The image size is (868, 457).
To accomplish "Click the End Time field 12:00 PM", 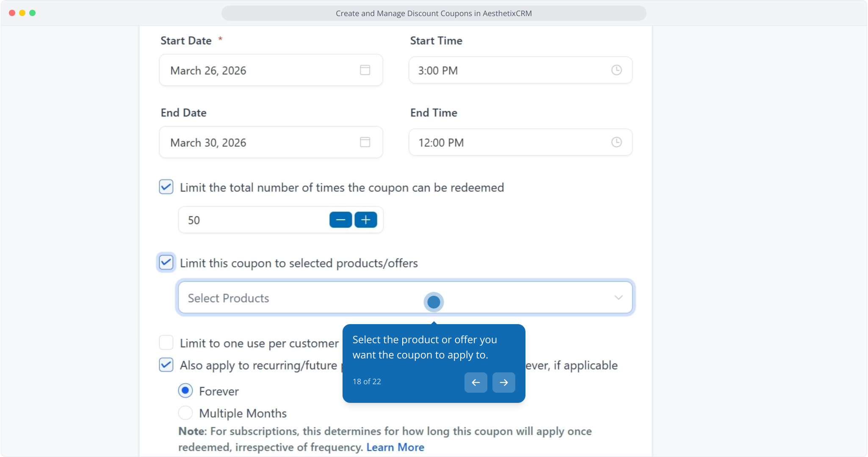I will coord(508,143).
